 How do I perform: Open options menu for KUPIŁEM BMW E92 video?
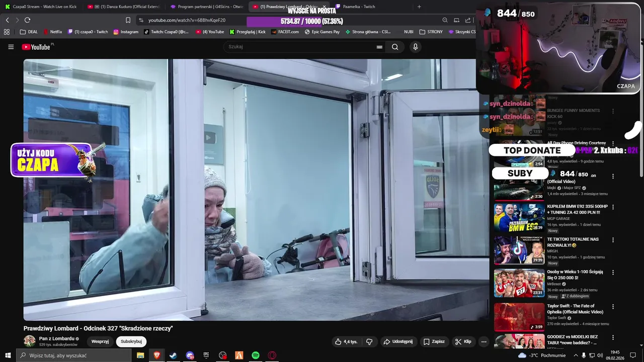click(613, 207)
